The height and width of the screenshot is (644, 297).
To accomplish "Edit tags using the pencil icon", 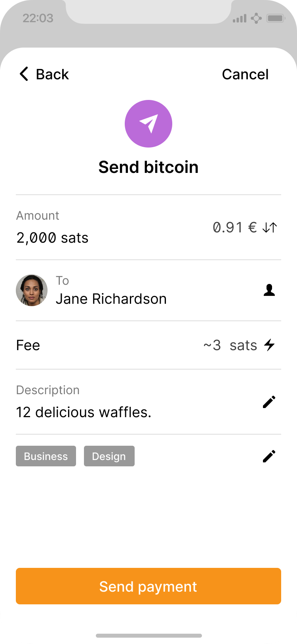I will click(269, 456).
